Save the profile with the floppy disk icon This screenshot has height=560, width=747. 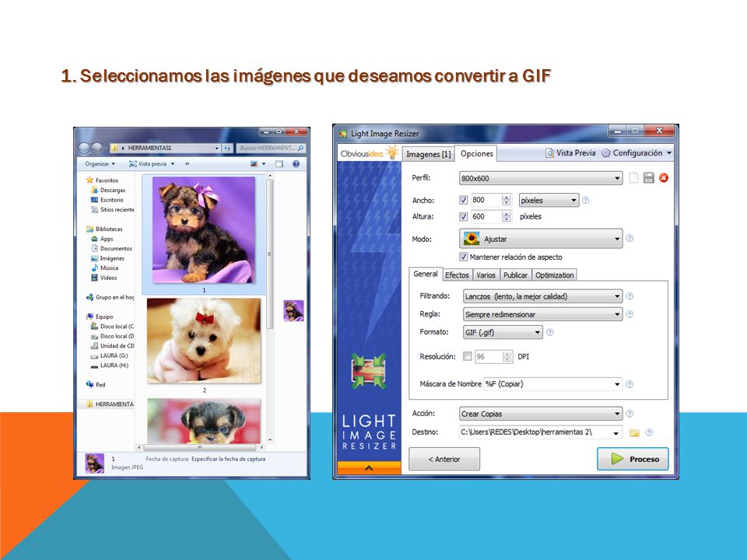648,178
